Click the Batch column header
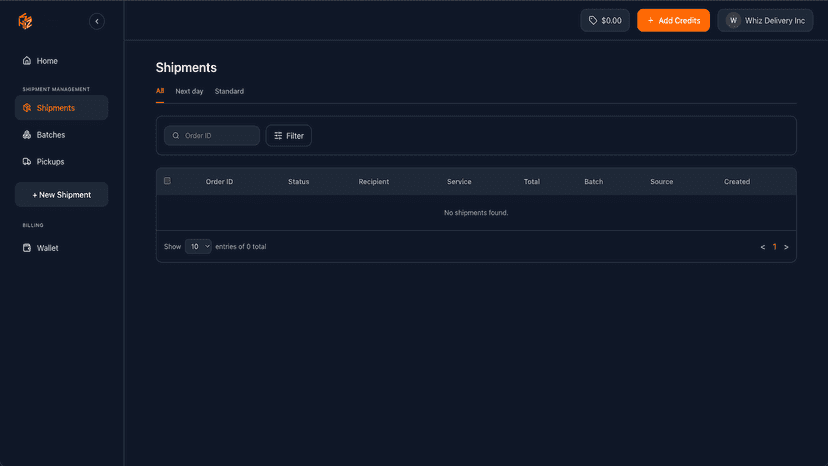 [x=594, y=182]
